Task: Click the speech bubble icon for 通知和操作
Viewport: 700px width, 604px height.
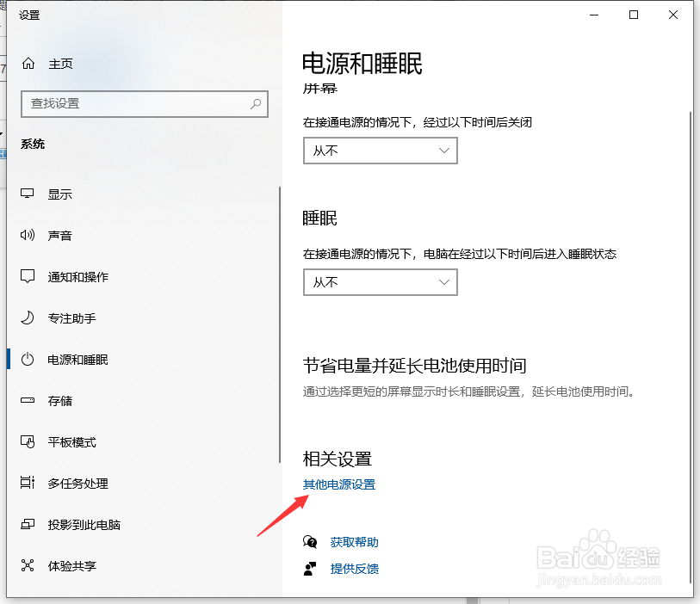Action: tap(28, 276)
